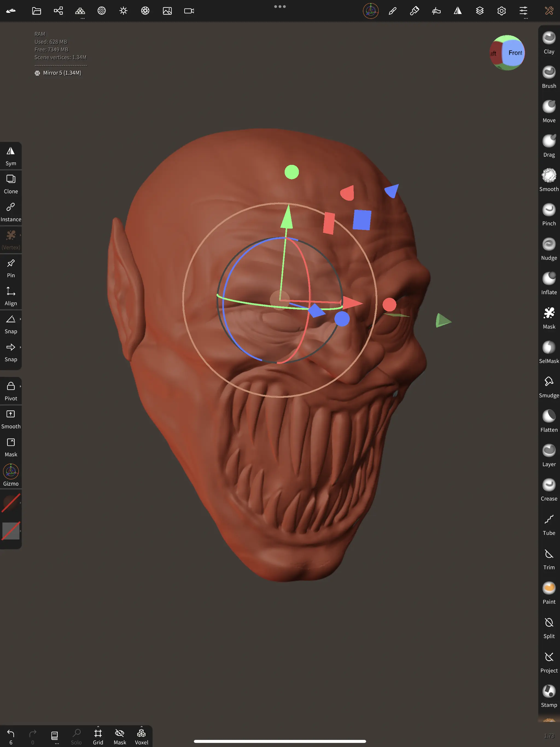Select the Nudge tool
Image resolution: width=560 pixels, height=747 pixels.
[549, 249]
